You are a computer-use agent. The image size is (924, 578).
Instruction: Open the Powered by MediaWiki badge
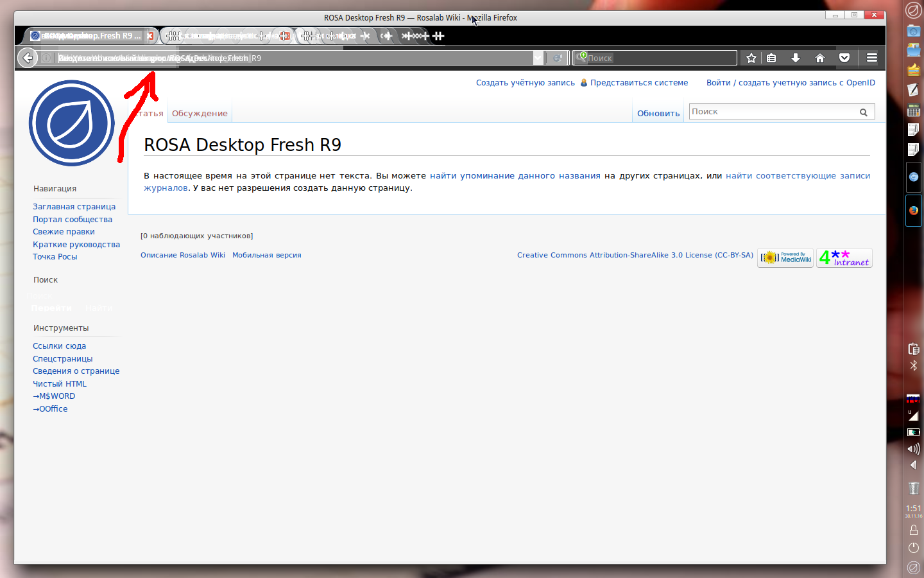(x=785, y=258)
